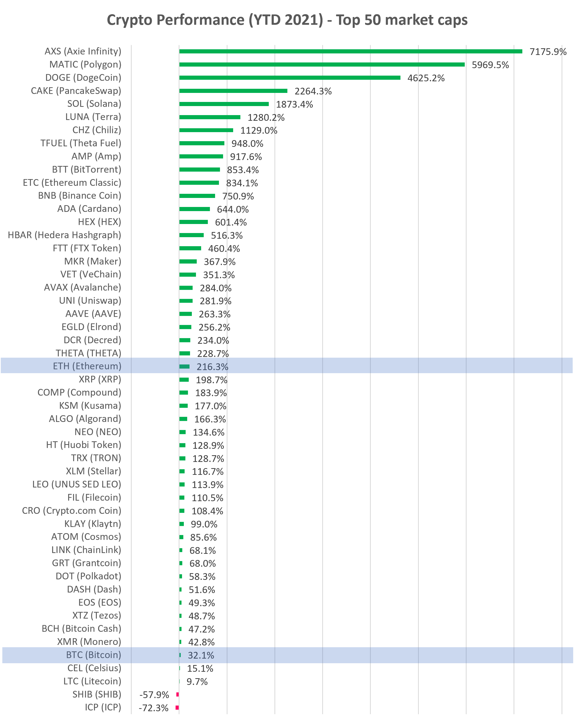Click the 7175.9% value label
Viewport: 575px width, 728px height.
548,52
